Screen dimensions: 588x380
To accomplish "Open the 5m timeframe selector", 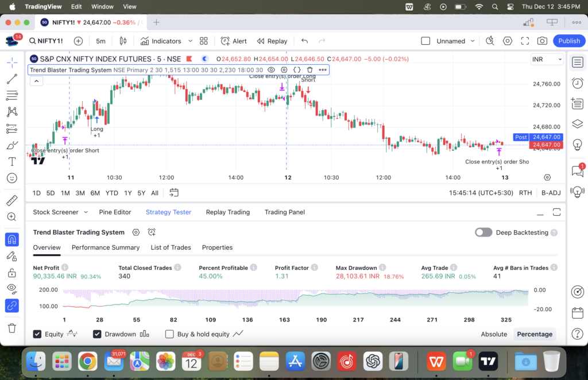I will coord(100,41).
